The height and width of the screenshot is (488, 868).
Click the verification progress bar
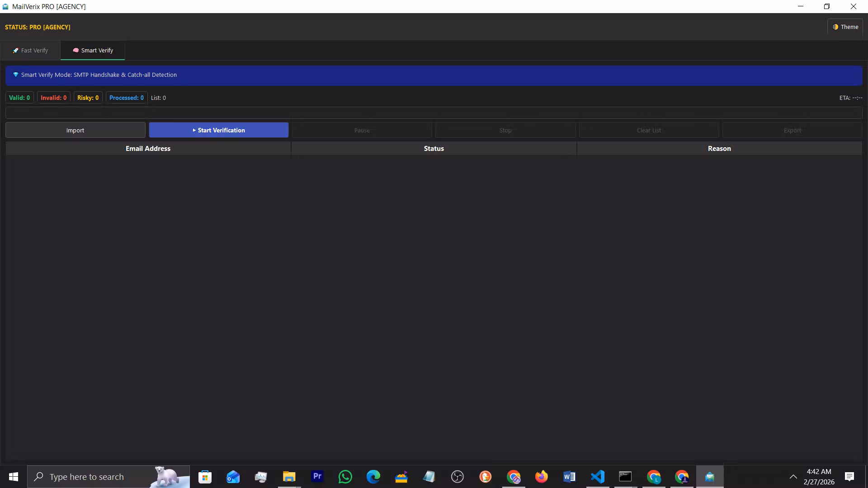[x=434, y=113]
